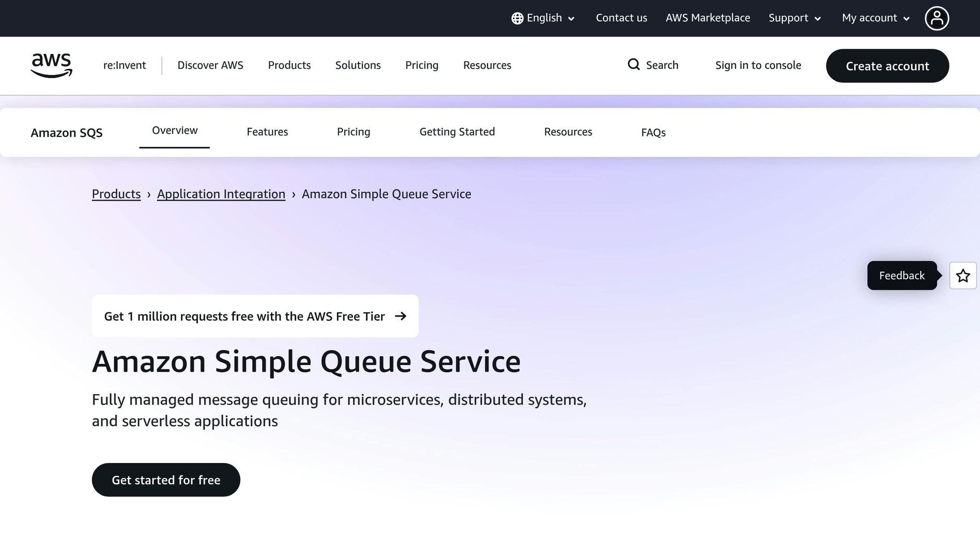The width and height of the screenshot is (980, 551).
Task: Switch to the Features tab
Action: pyautogui.click(x=267, y=132)
